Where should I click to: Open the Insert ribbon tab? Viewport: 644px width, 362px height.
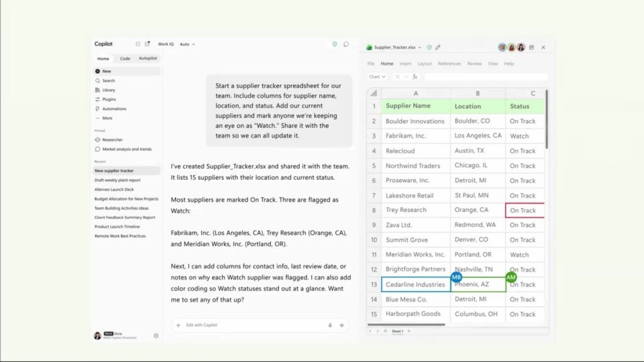406,63
